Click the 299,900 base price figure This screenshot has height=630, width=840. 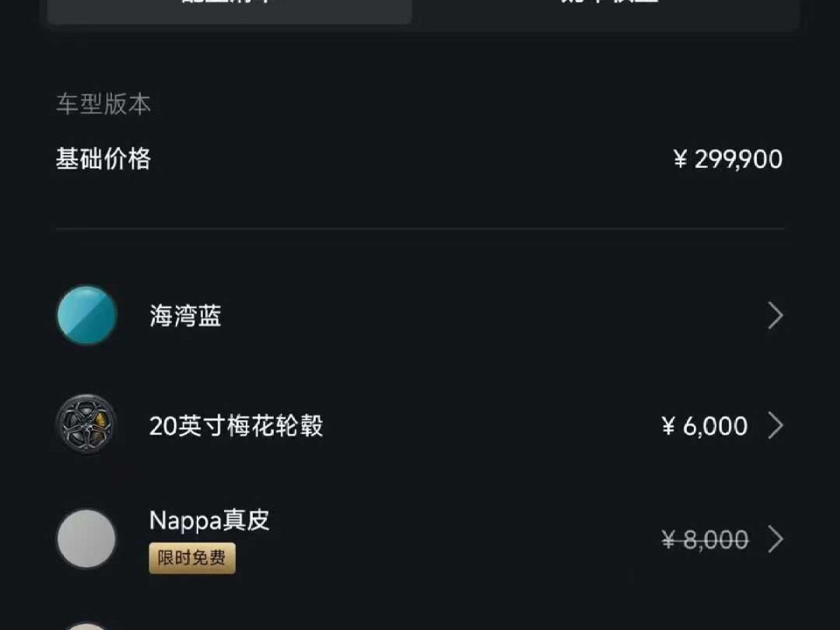(738, 160)
